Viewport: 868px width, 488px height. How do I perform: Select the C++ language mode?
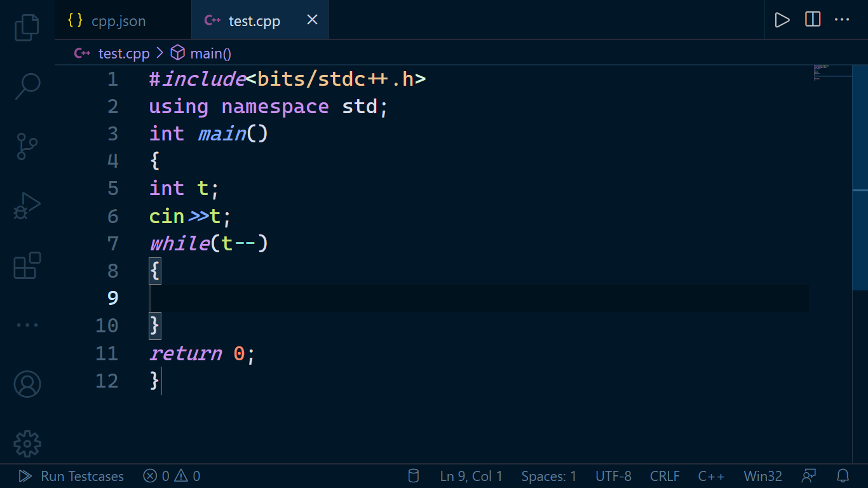tap(711, 476)
